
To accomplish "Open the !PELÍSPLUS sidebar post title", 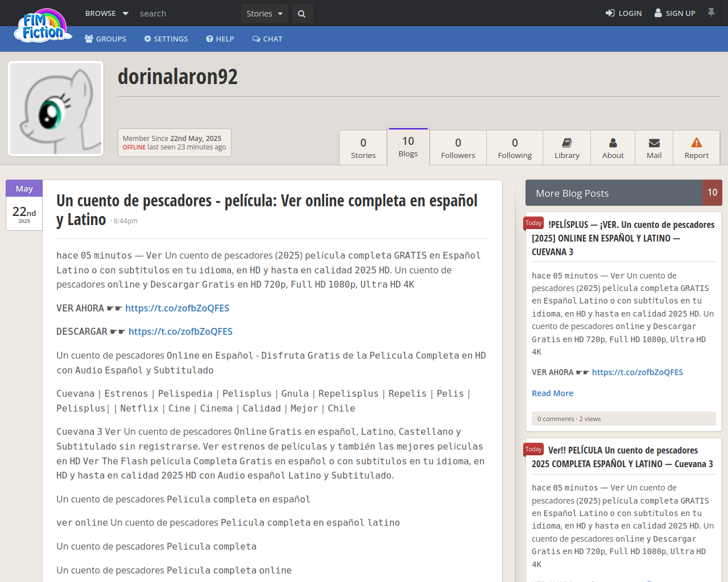I will tap(623, 238).
